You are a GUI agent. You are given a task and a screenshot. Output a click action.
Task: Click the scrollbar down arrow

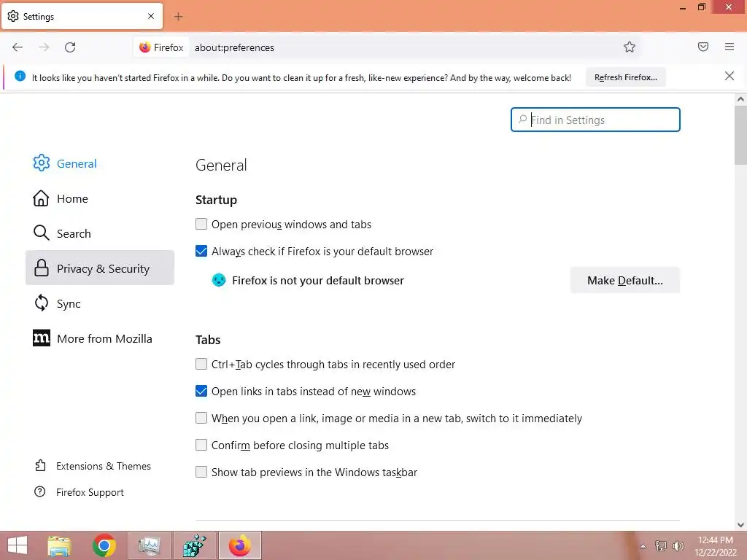pyautogui.click(x=740, y=525)
